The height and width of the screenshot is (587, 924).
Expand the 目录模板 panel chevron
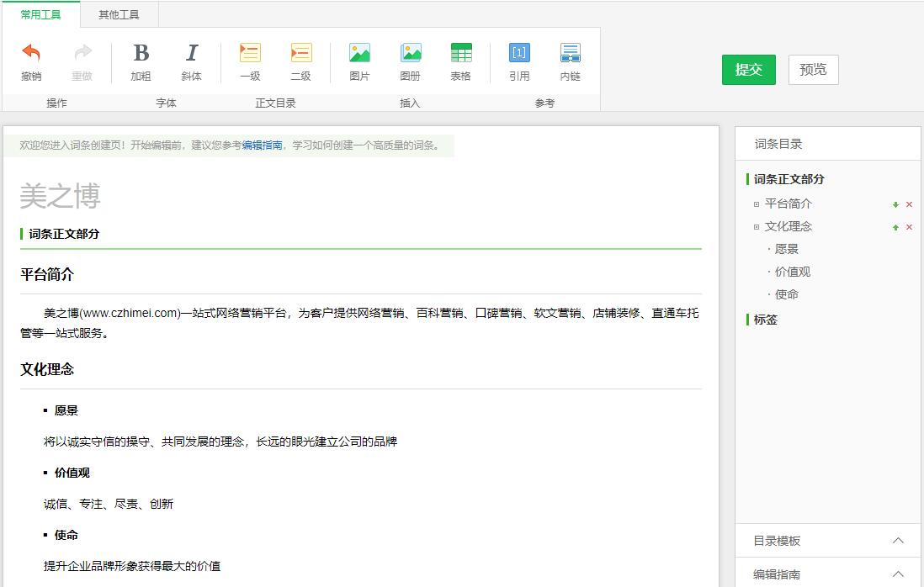897,541
